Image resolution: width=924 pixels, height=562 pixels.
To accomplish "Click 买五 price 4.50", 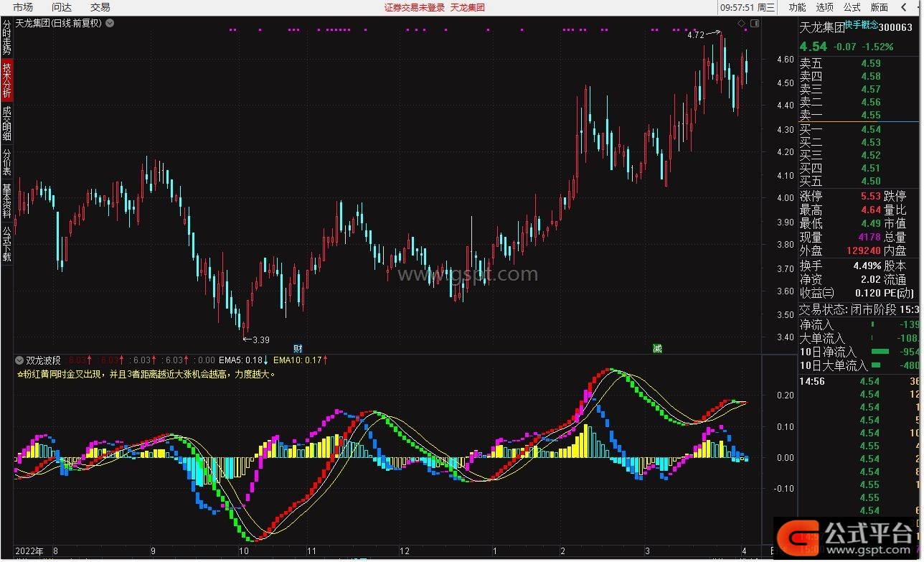I will 871,181.
